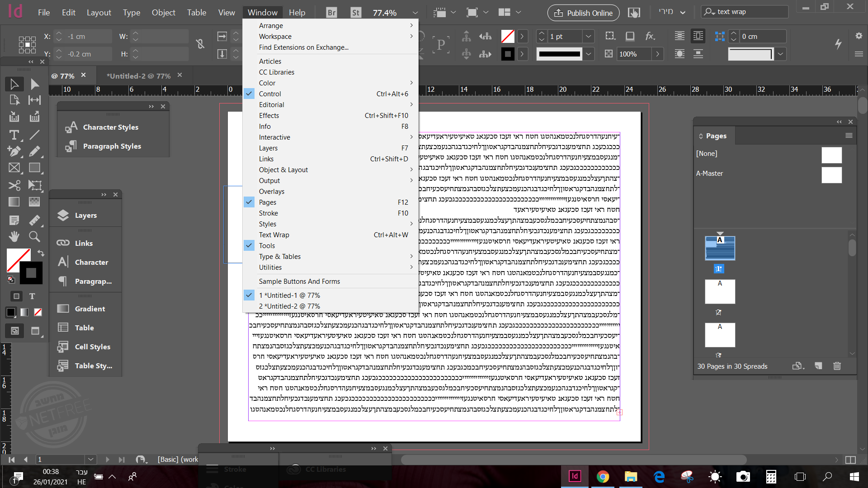Uncheck Tools in Window menu
868x488 pixels.
(x=267, y=246)
